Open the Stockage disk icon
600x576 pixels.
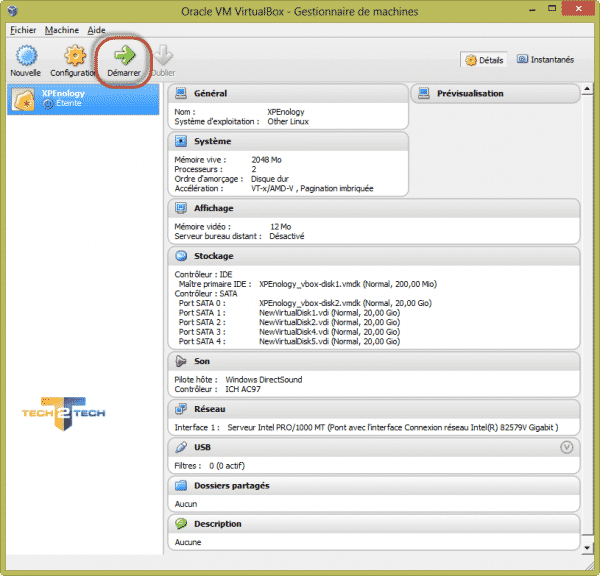181,256
